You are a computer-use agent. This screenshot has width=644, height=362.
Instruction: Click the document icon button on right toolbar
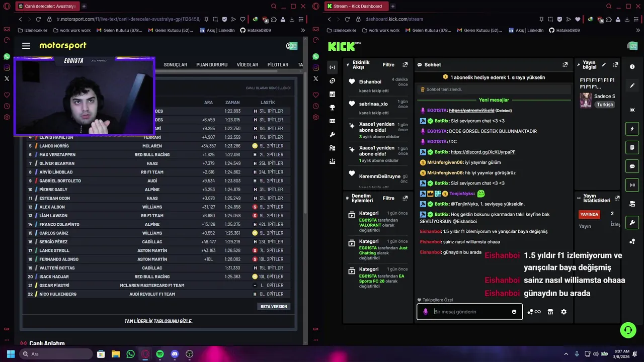point(632,147)
